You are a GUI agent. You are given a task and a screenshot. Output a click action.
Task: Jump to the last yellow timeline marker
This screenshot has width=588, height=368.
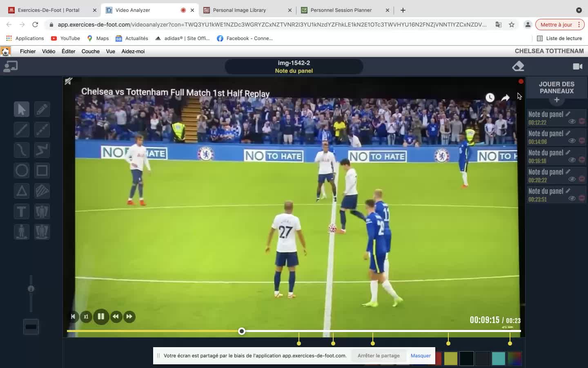click(x=510, y=343)
